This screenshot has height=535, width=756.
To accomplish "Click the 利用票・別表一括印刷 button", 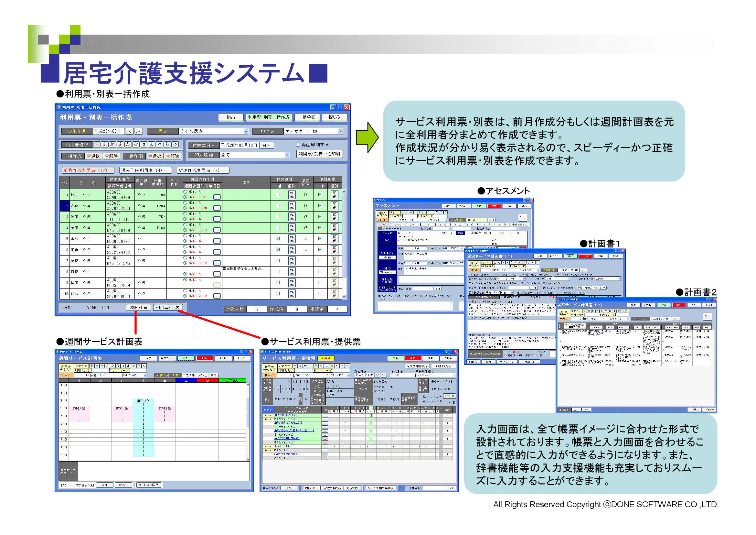I will tap(320, 154).
